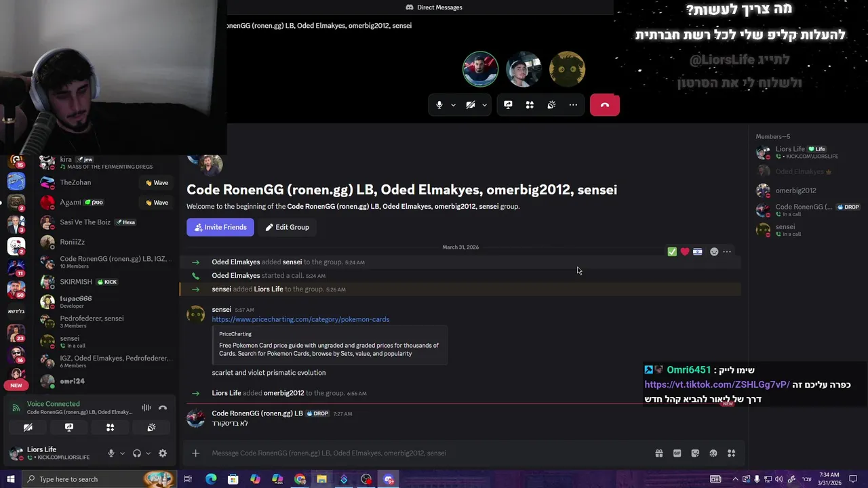Screen dimensions: 868x488
Task: Wave to Agami
Action: [x=157, y=202]
